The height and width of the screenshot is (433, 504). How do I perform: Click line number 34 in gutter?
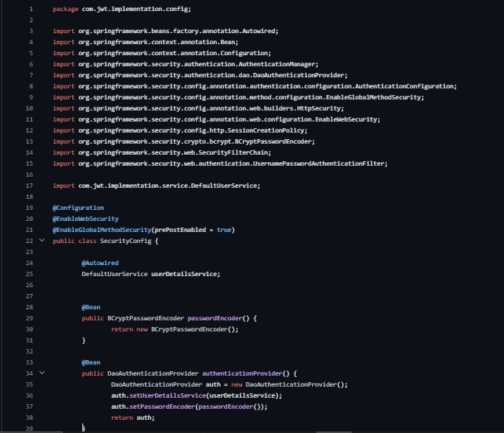[x=29, y=373]
